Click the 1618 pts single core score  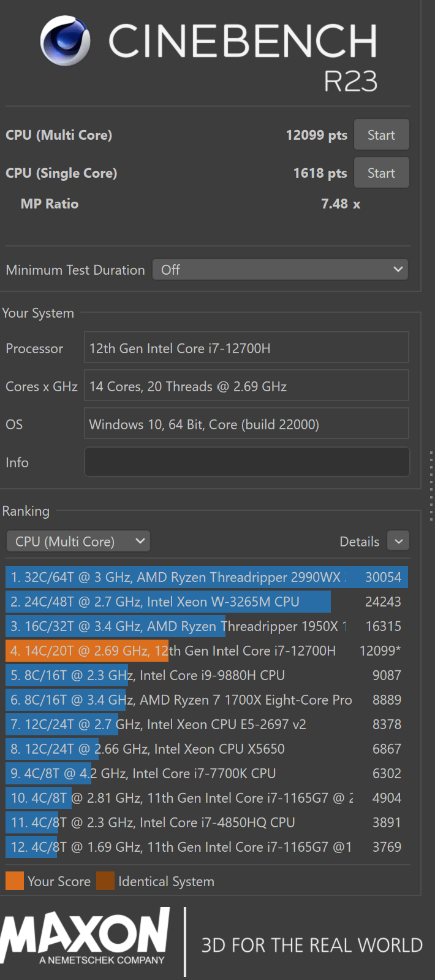click(320, 173)
